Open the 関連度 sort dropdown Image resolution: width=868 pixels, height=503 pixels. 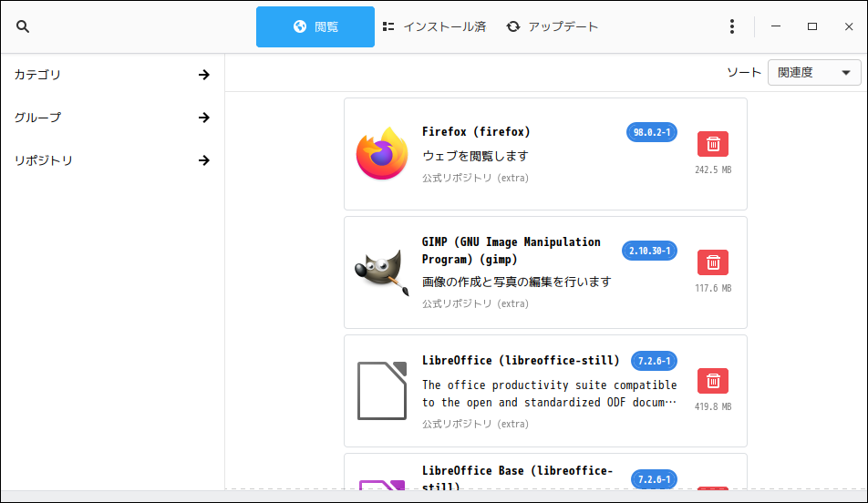(x=814, y=73)
